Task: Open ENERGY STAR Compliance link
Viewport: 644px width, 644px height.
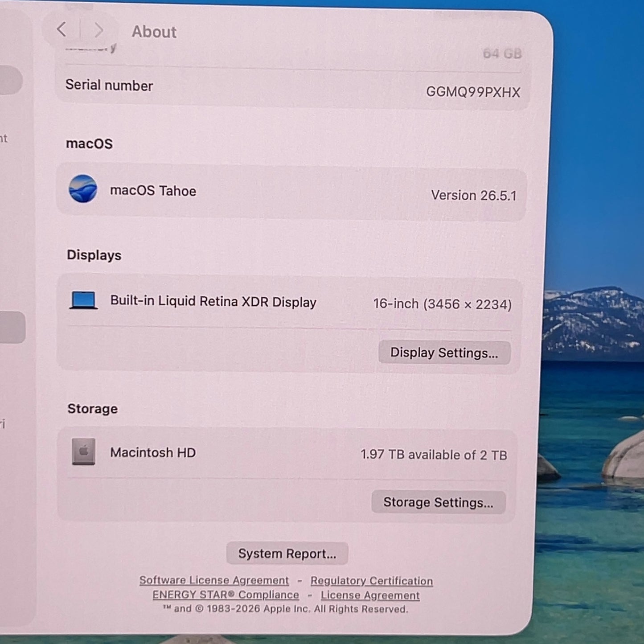Action: tap(226, 595)
